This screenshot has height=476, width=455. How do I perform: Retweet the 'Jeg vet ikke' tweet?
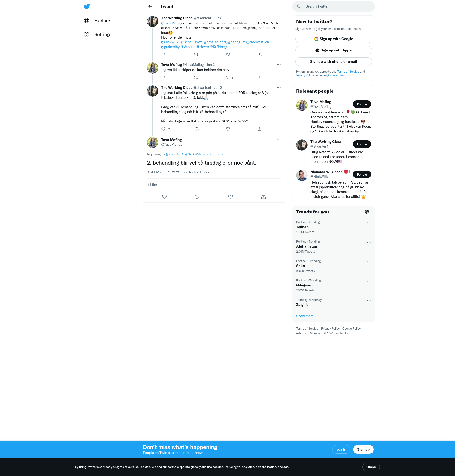pyautogui.click(x=196, y=77)
